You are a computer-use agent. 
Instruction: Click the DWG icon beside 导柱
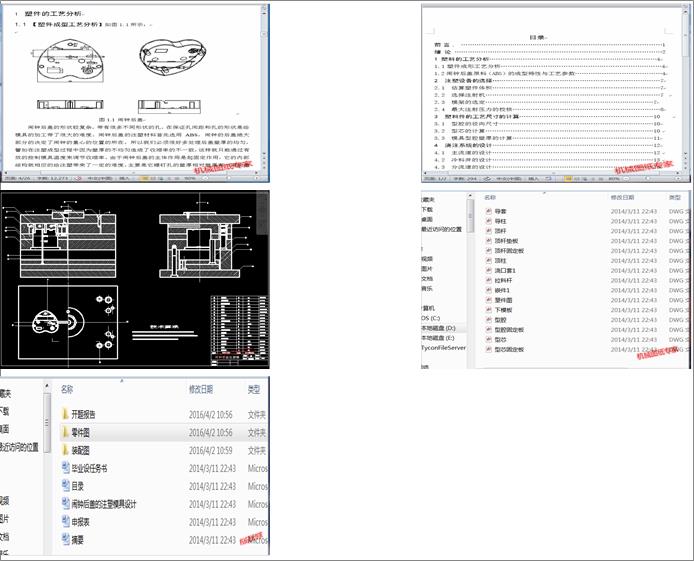point(489,221)
